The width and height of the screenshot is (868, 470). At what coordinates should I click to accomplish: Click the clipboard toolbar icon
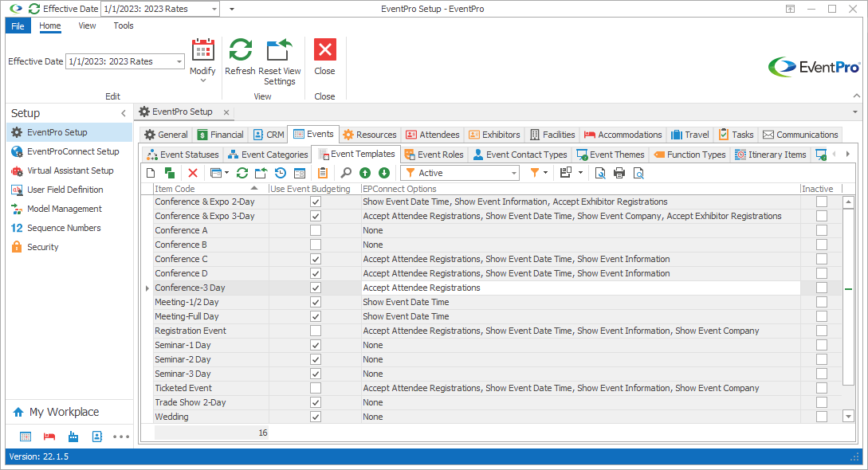click(x=323, y=173)
